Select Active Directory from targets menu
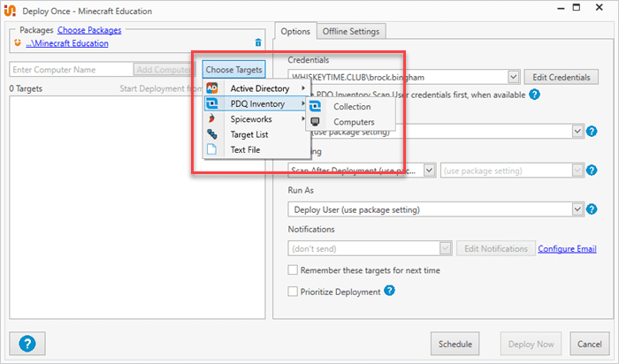Image resolution: width=619 pixels, height=364 pixels. 257,88
